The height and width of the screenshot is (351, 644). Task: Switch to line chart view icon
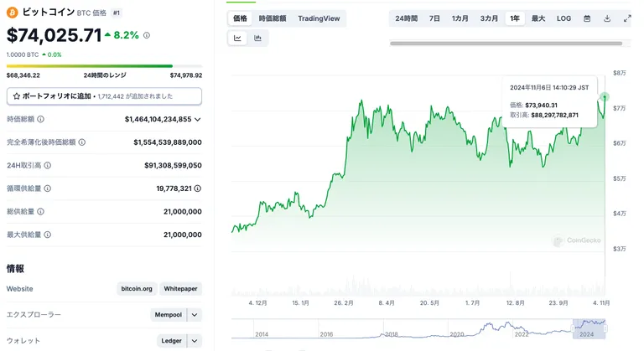tap(237, 39)
